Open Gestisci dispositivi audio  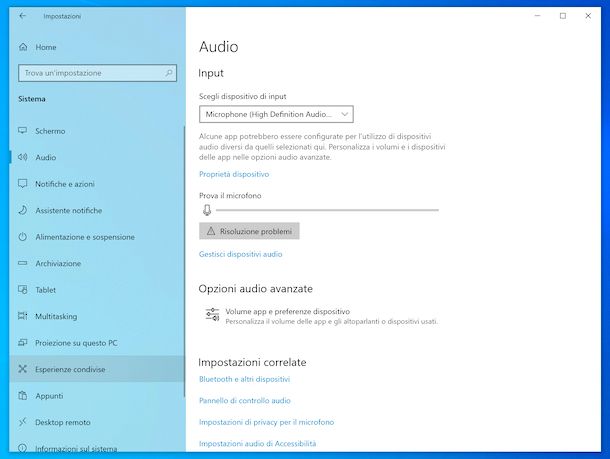tap(240, 254)
